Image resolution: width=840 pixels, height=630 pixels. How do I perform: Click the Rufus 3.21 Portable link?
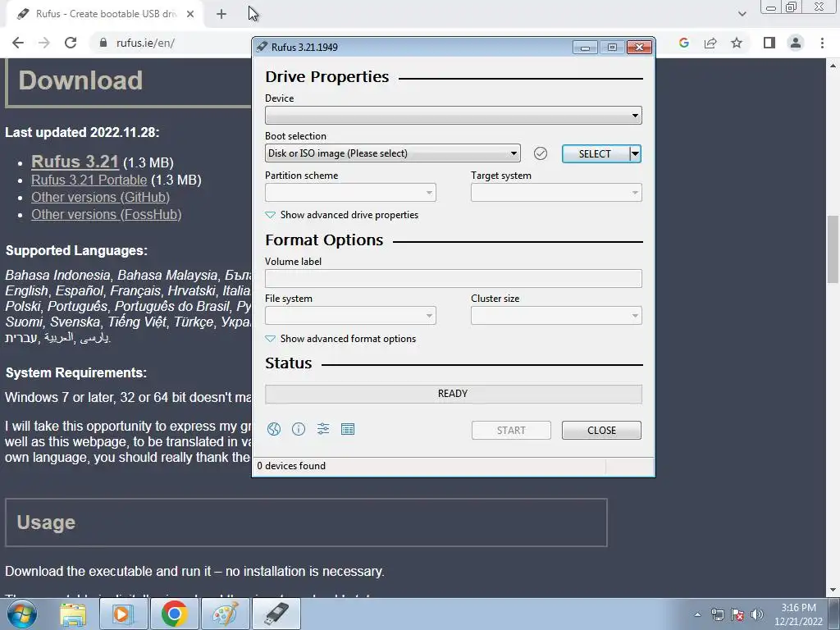click(x=89, y=180)
